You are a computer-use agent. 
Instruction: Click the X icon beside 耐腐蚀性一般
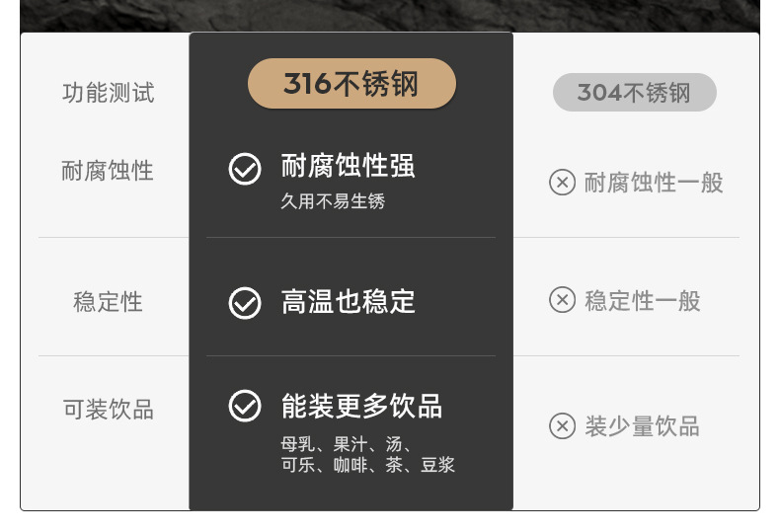[x=562, y=183]
